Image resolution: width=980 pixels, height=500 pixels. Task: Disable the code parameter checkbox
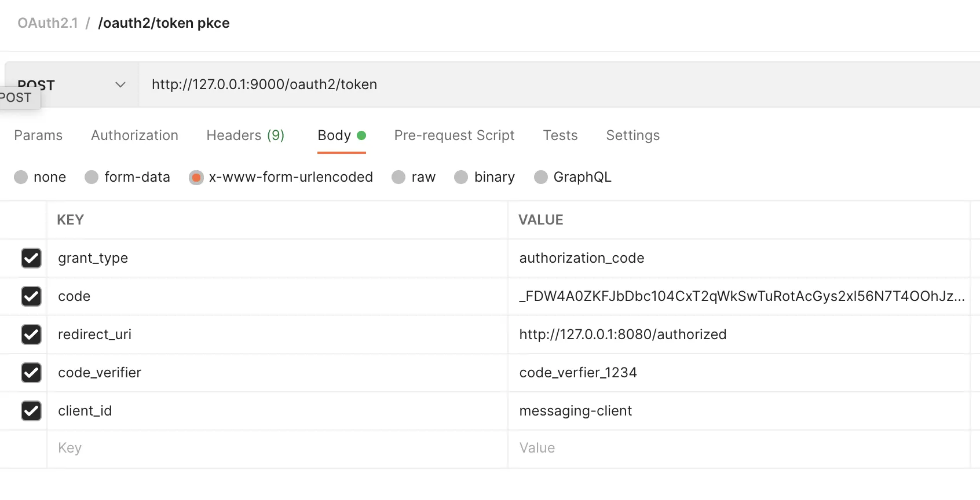[x=31, y=296]
